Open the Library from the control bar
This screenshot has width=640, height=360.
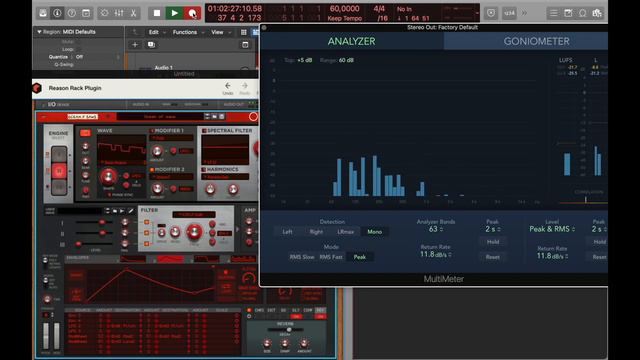pos(43,13)
